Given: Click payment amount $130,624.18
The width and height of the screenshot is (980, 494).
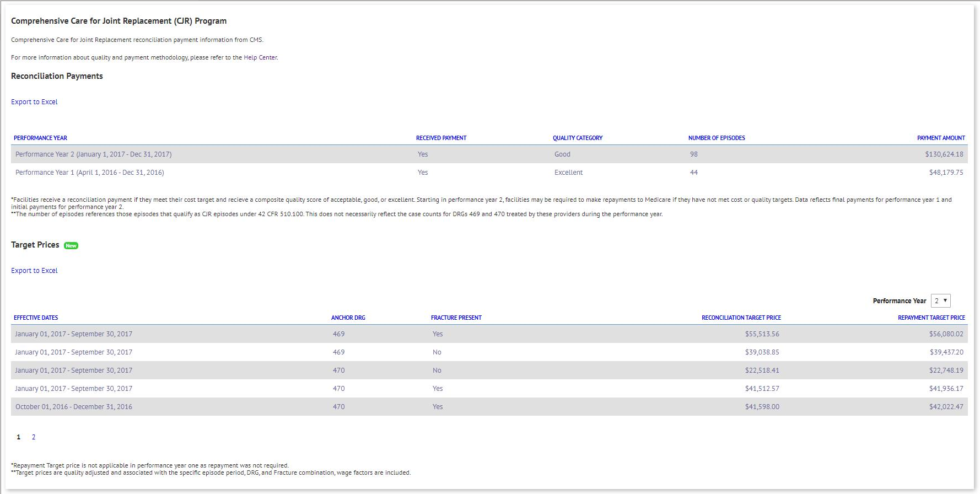Looking at the screenshot, I should click(944, 154).
